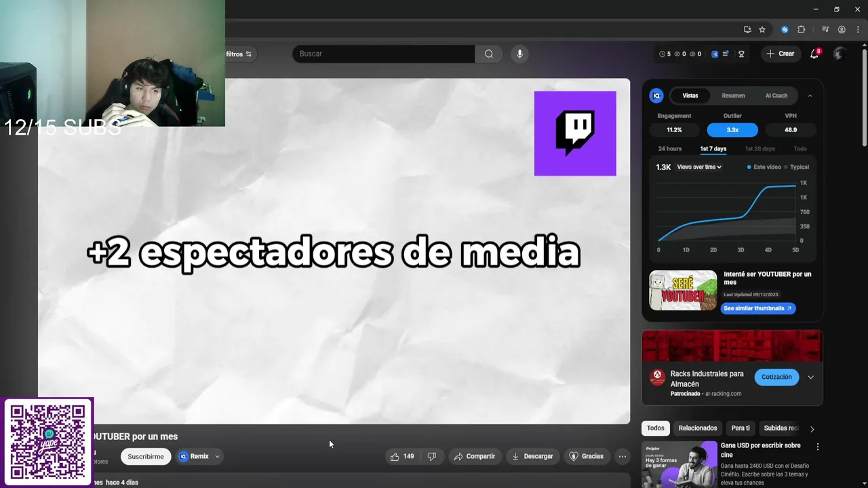Dislike the video with thumbs down
This screenshot has height=488, width=868.
(x=432, y=456)
